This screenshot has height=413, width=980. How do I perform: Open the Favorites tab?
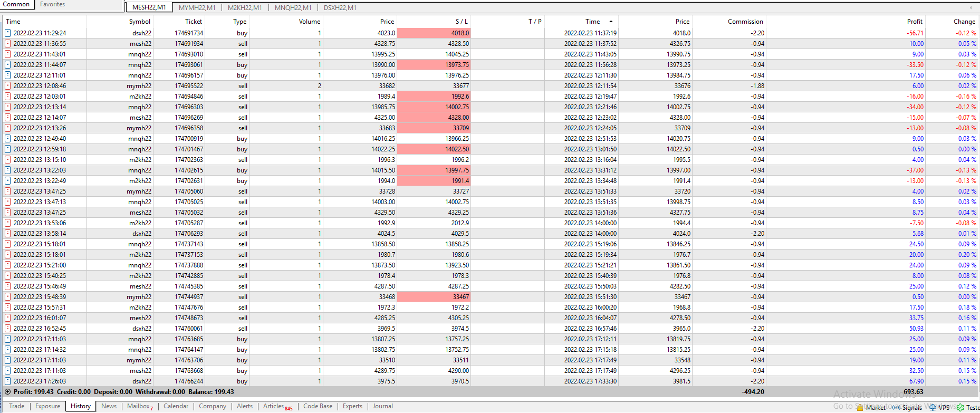click(x=53, y=4)
